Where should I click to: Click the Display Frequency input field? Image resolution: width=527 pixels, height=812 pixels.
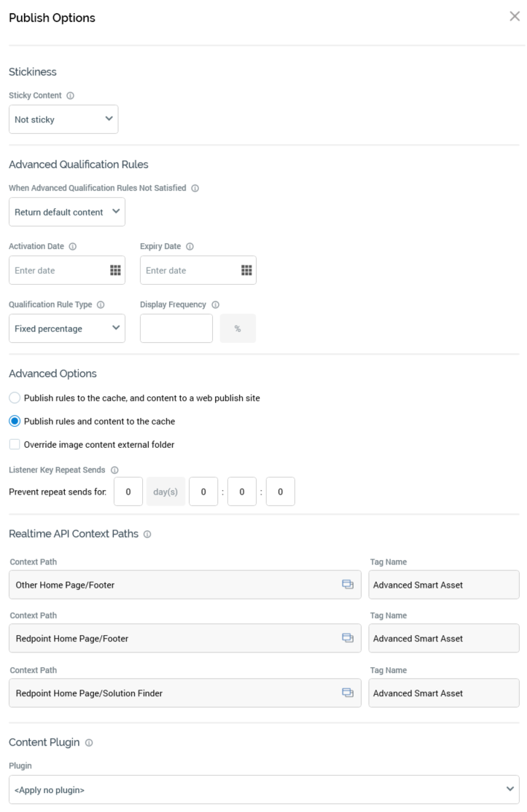176,328
